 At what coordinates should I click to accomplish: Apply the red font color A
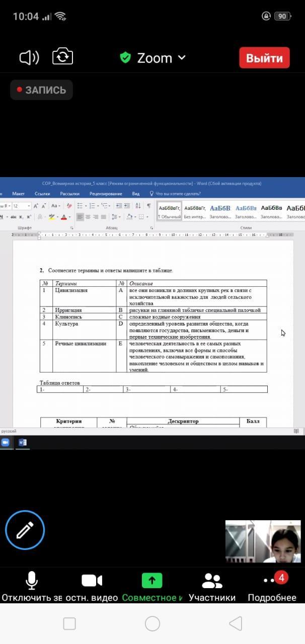point(63,217)
